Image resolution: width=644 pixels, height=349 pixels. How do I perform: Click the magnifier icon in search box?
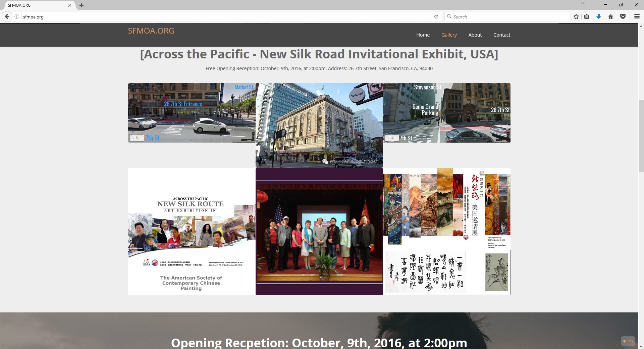tap(449, 16)
